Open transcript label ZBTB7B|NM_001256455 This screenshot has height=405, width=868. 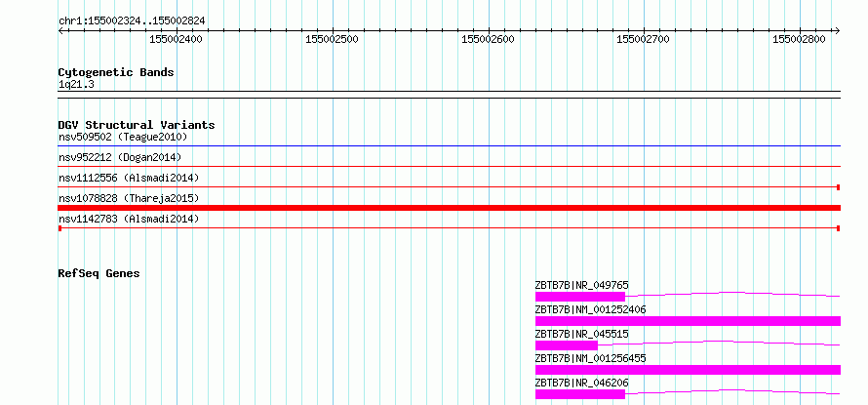[x=591, y=358]
